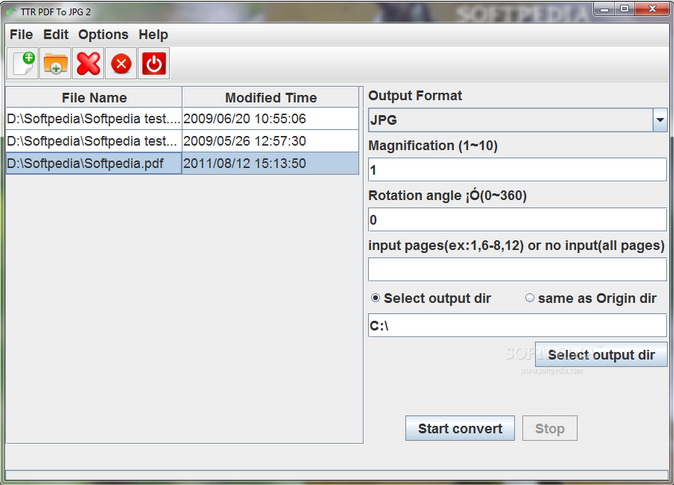This screenshot has width=674, height=485.
Task: Sort by File Name column header
Action: tap(94, 98)
